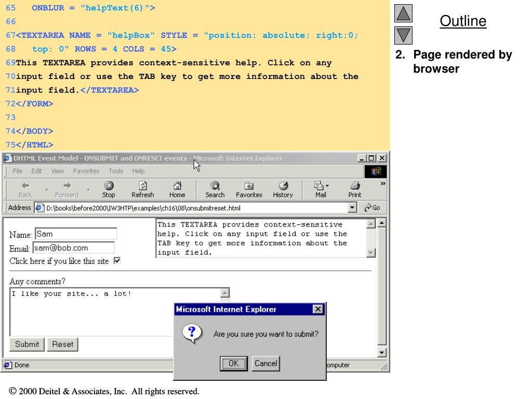Click the question mark dialog icon
The height and width of the screenshot is (399, 532).
tap(192, 334)
